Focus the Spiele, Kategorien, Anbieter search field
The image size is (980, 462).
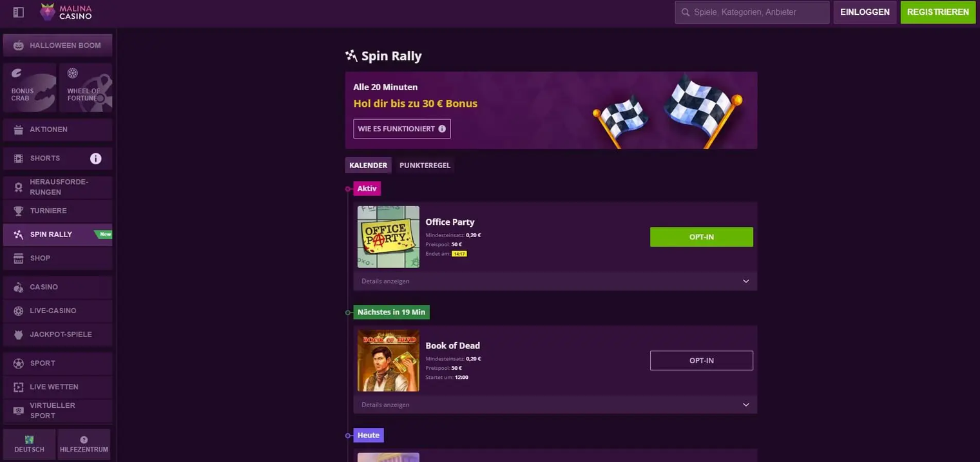tap(752, 12)
